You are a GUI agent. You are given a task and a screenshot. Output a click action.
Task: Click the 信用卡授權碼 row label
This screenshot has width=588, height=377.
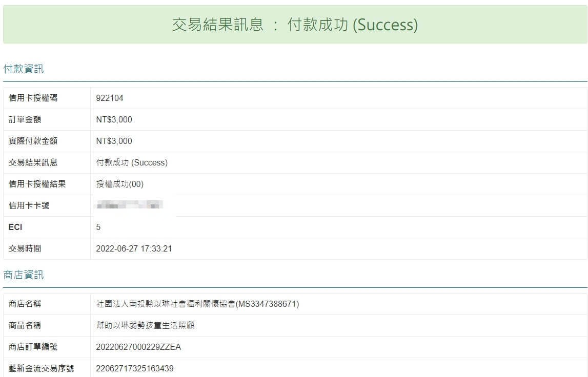(x=33, y=98)
